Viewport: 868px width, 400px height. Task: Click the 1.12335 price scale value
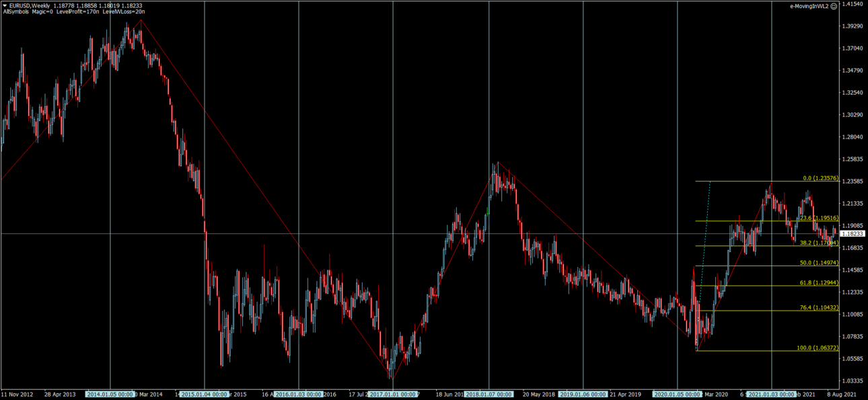point(853,292)
